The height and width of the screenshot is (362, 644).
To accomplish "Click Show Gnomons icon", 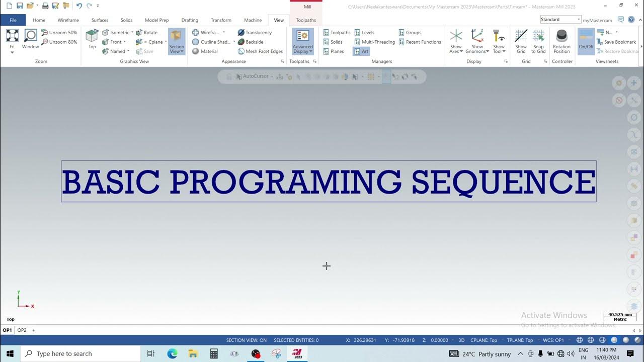I will pos(477,36).
